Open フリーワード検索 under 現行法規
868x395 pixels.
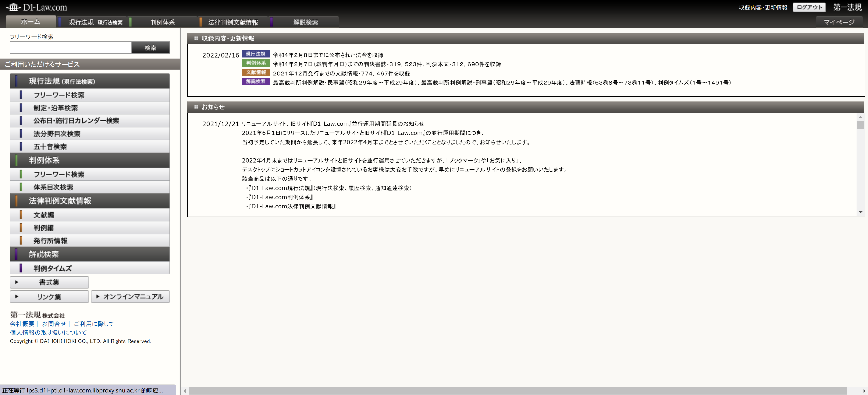pos(90,95)
